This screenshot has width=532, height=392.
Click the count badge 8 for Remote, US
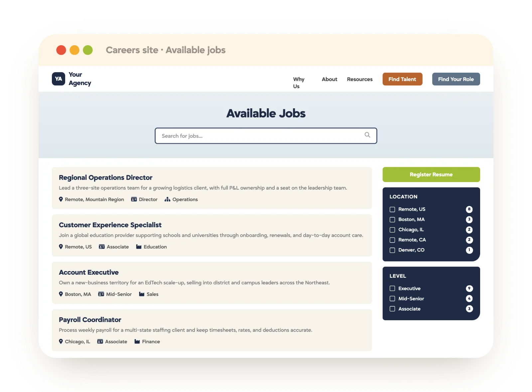click(x=469, y=209)
